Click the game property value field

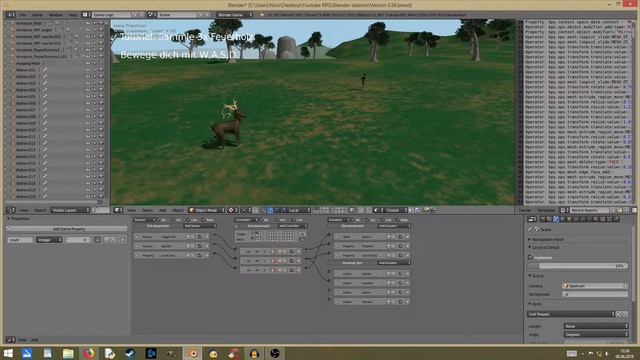[x=78, y=240]
